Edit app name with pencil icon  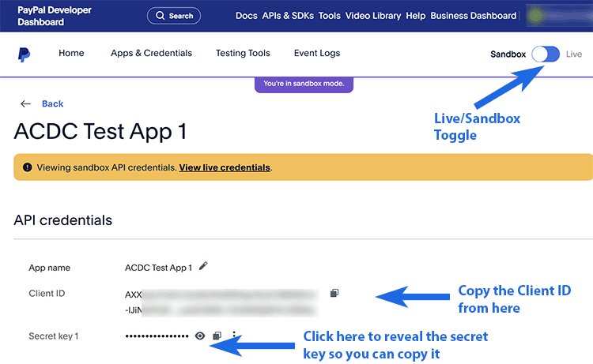(x=203, y=266)
